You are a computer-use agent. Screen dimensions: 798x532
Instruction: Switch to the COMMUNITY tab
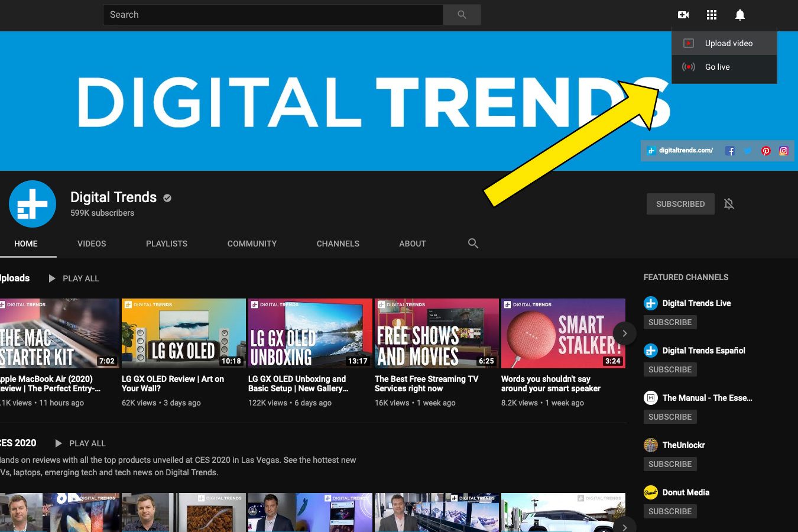(252, 244)
